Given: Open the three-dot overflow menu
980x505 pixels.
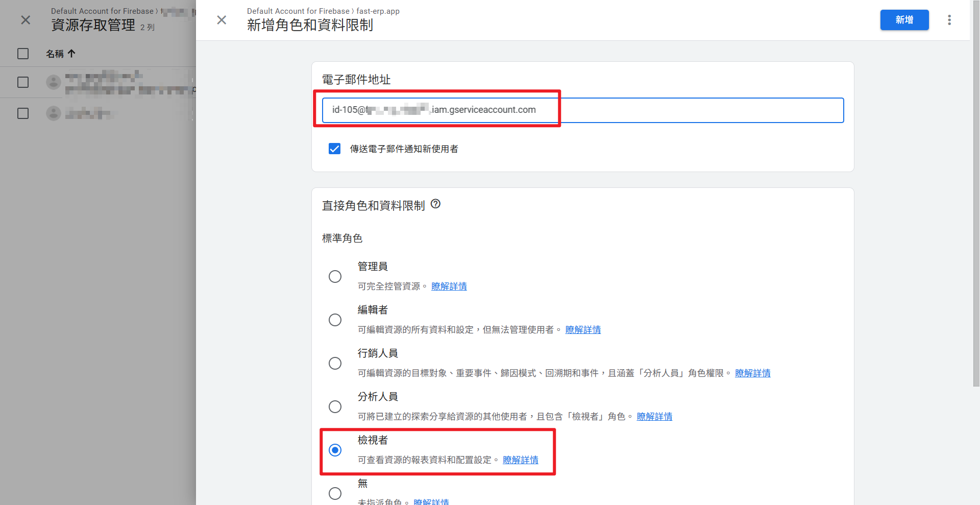Looking at the screenshot, I should tap(949, 20).
